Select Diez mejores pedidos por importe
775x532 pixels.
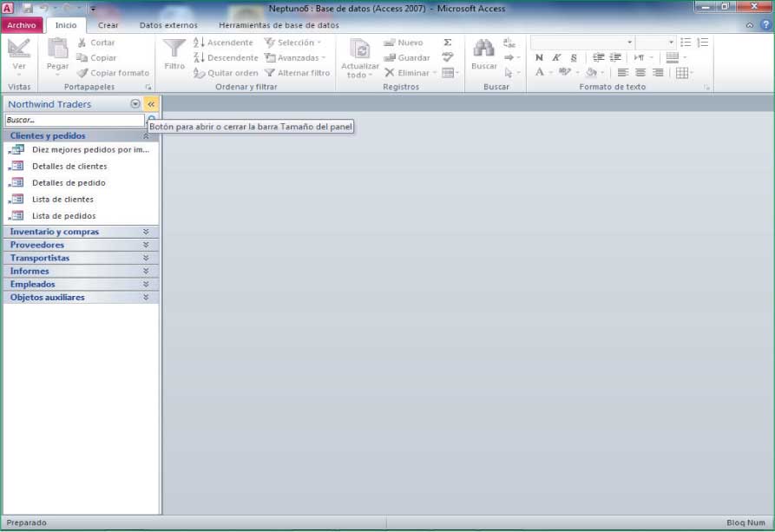(x=81, y=149)
